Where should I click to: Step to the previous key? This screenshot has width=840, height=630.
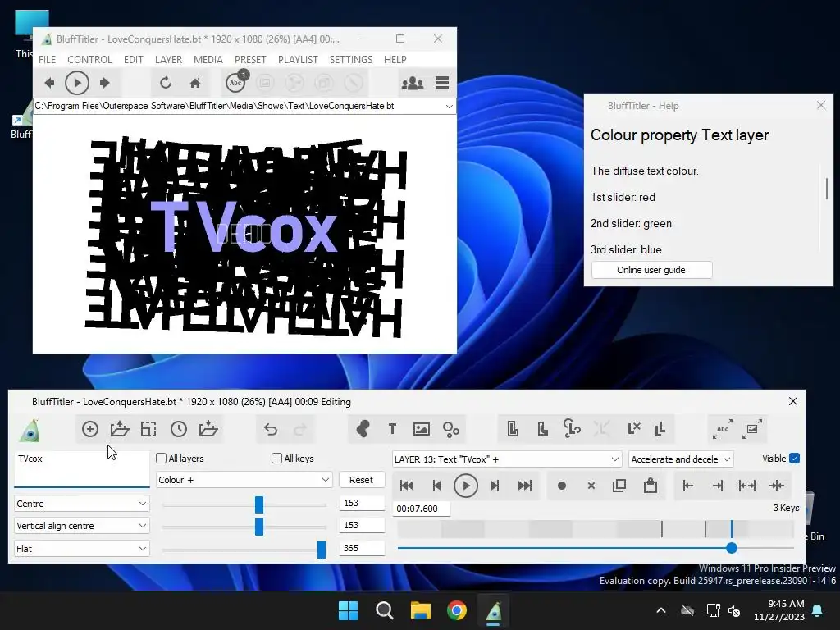[x=436, y=486]
